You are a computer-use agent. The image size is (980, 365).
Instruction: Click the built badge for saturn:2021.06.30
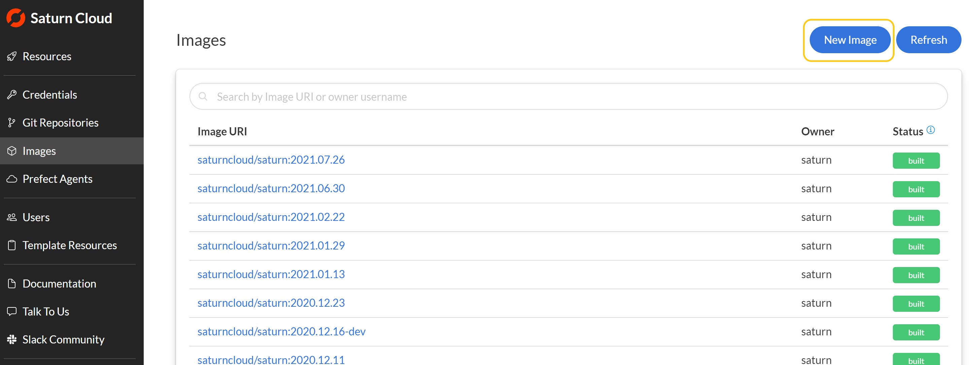click(x=916, y=189)
